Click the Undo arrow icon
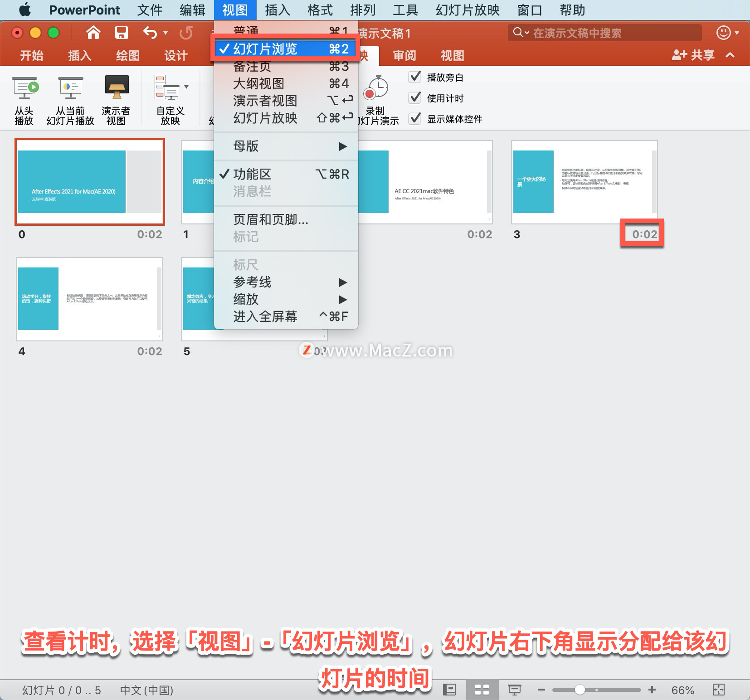This screenshot has width=750, height=700. [x=150, y=33]
